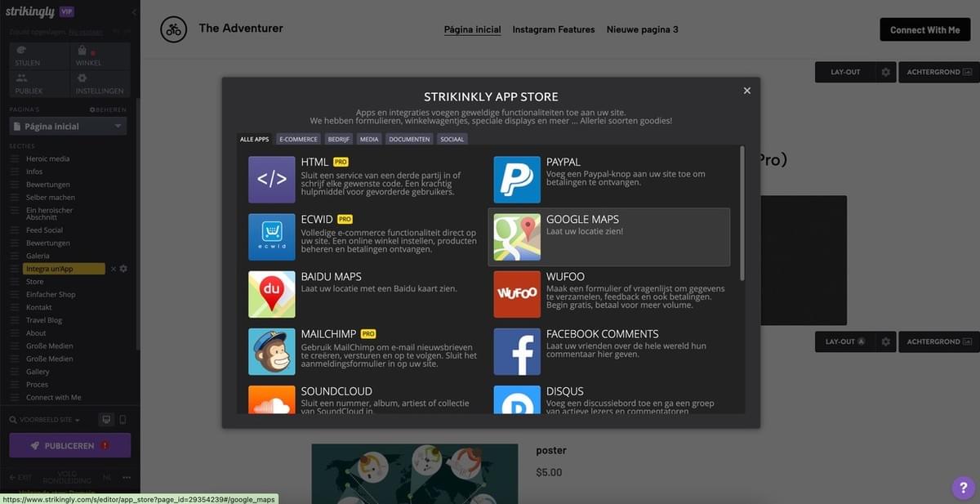Select the Baidu Maps app icon
The height and width of the screenshot is (504, 980).
click(x=271, y=293)
